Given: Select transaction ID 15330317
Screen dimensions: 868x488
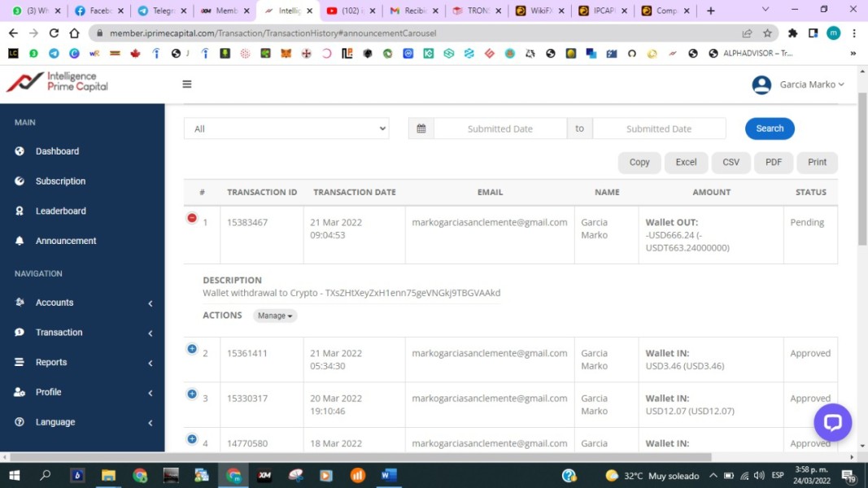Looking at the screenshot, I should 246,399.
